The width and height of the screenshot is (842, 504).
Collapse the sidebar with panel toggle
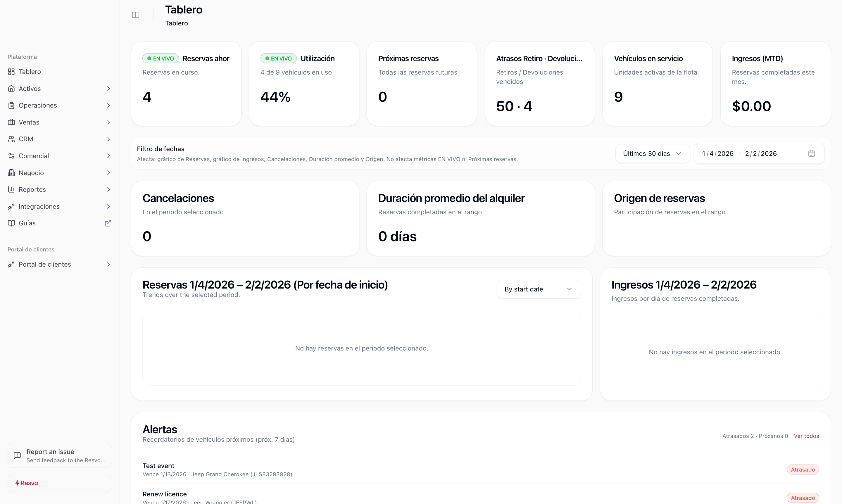[x=136, y=15]
